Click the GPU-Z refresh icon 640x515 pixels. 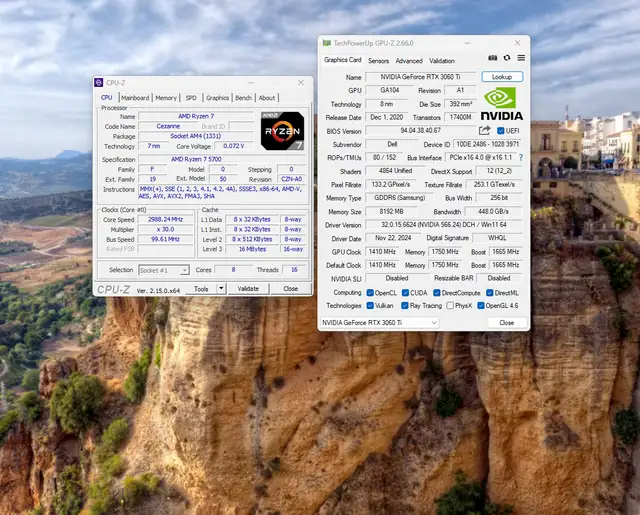tap(507, 58)
